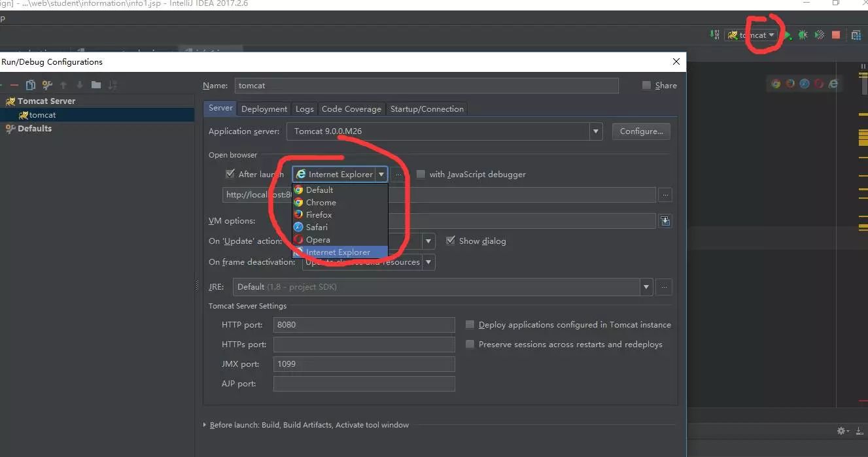
Task: Sort configurations alphabetically icon
Action: [x=113, y=85]
